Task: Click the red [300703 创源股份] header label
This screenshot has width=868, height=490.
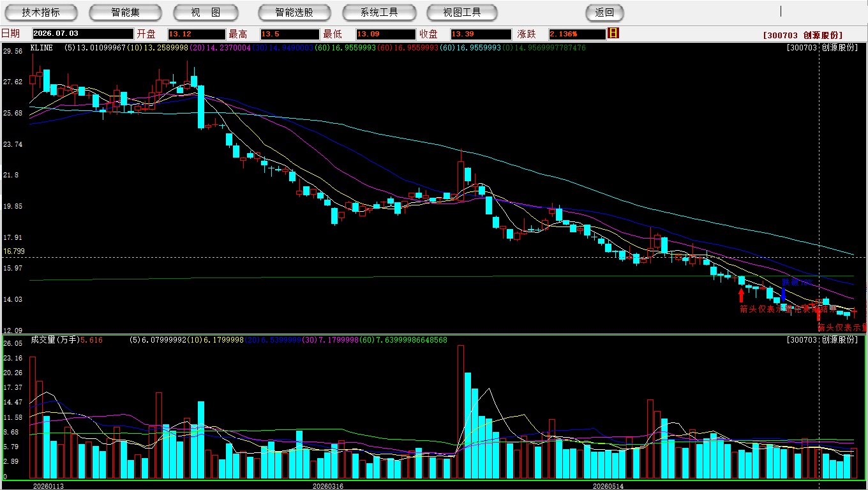Action: (802, 35)
